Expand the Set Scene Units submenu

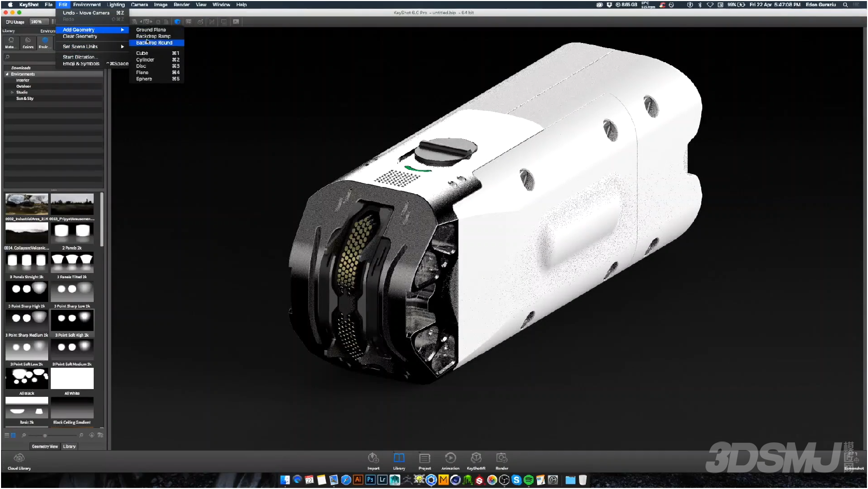point(92,47)
